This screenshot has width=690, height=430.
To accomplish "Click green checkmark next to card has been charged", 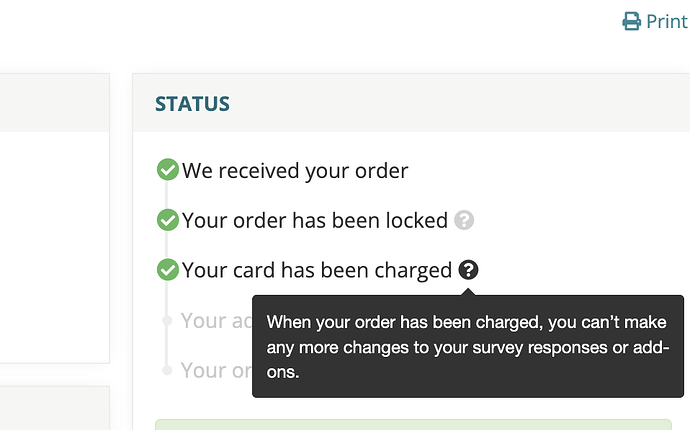I will tap(168, 269).
